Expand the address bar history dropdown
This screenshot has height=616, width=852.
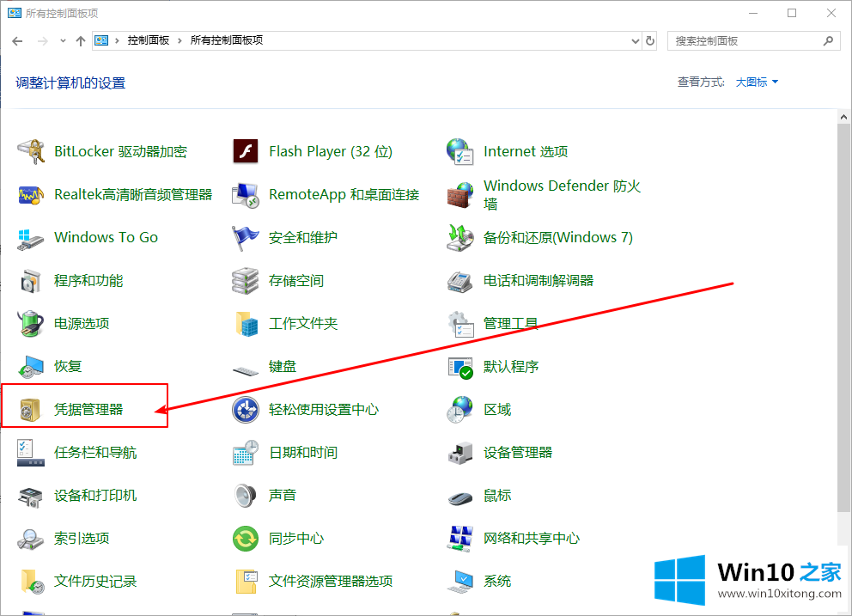pyautogui.click(x=635, y=40)
